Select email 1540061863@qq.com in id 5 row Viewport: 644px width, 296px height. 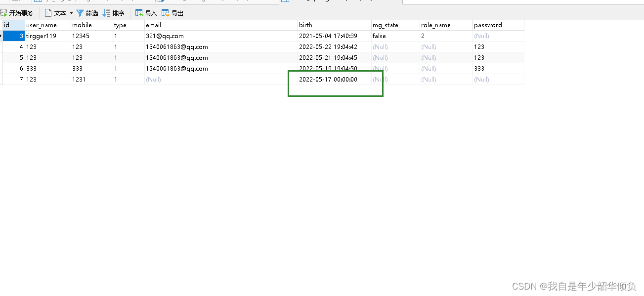221,58
